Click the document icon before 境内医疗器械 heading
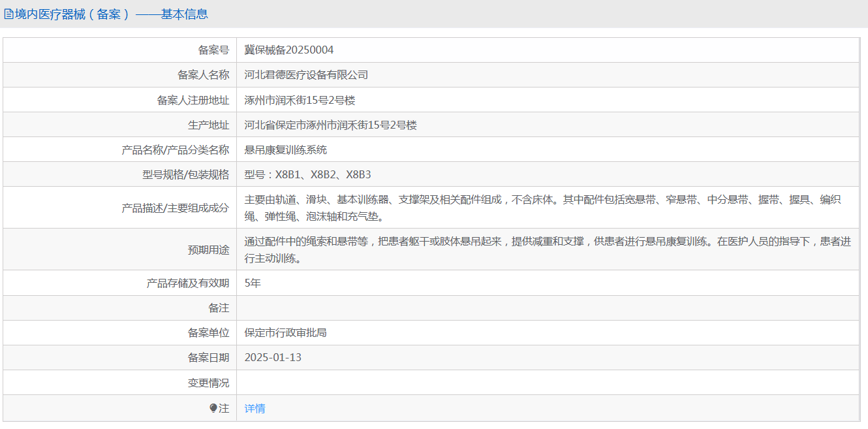 [x=9, y=14]
